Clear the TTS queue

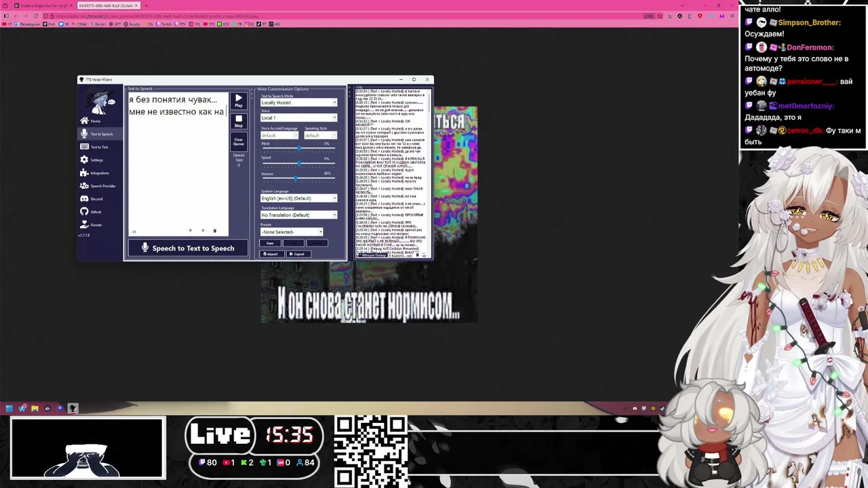(x=239, y=141)
